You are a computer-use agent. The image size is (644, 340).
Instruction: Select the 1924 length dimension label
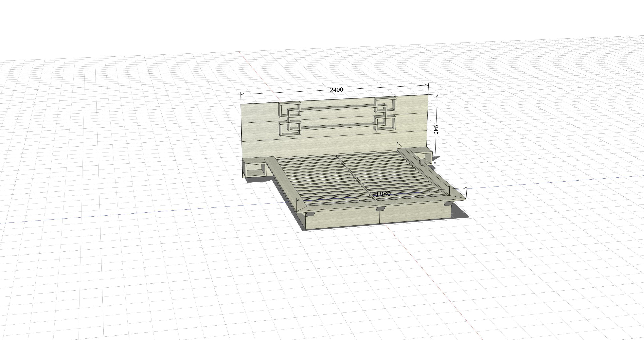[x=421, y=164]
